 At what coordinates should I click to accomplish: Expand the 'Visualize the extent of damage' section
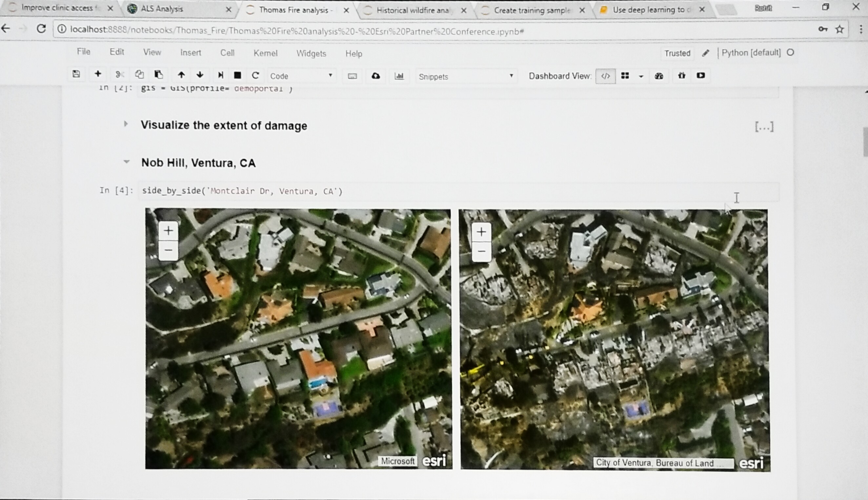126,124
